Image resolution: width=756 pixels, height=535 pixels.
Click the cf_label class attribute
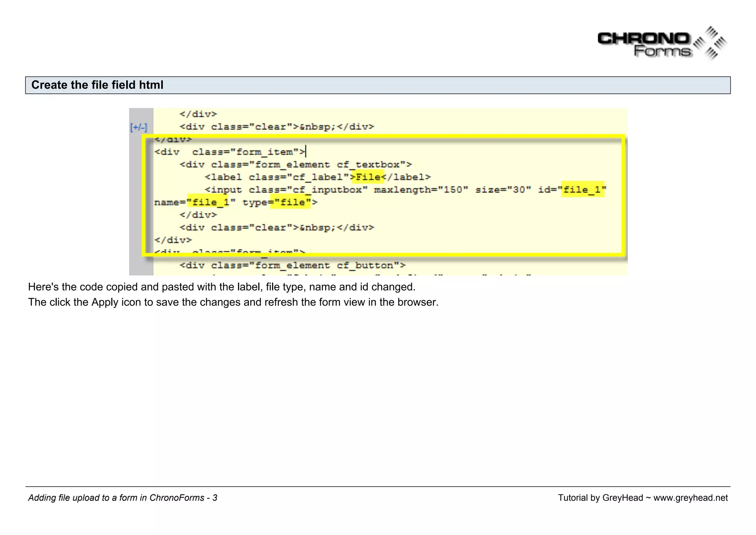(x=299, y=177)
